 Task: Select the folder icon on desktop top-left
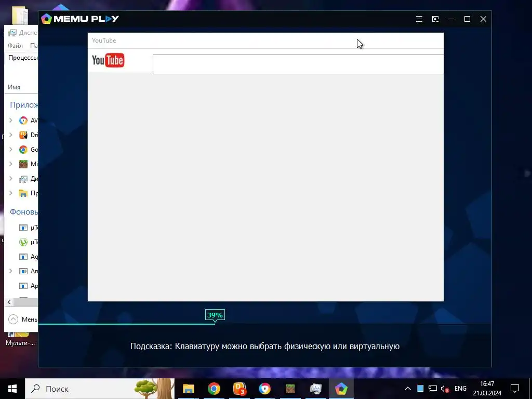pos(20,15)
